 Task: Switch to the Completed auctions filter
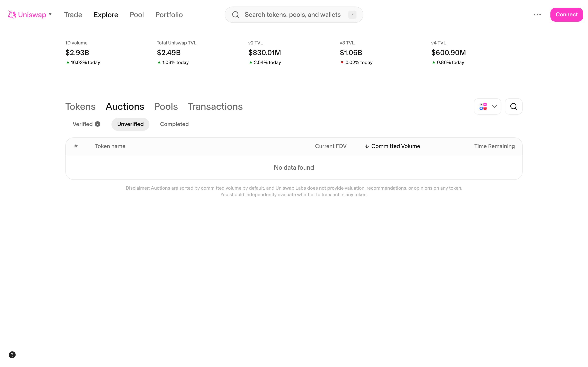174,124
